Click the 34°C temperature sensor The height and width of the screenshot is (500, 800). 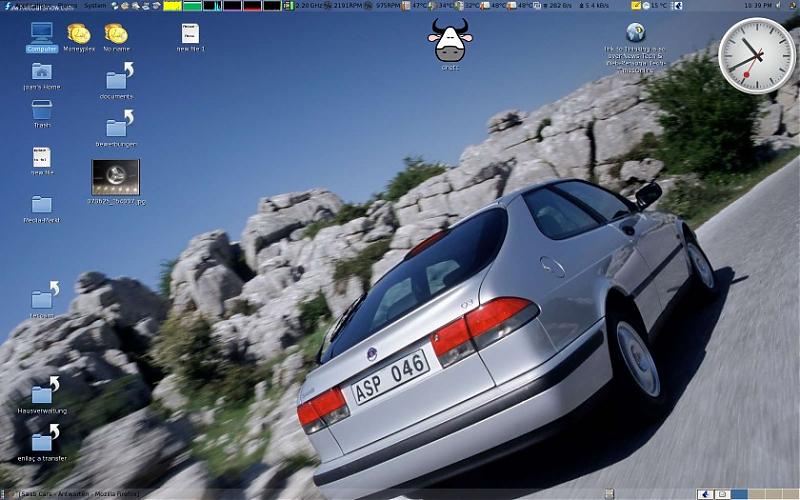click(441, 6)
